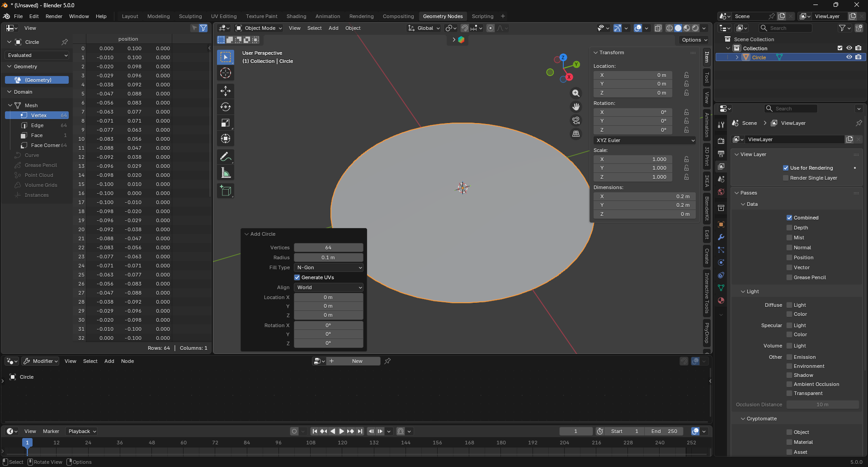Open the Render properties tab icon
The image size is (868, 467).
721,141
